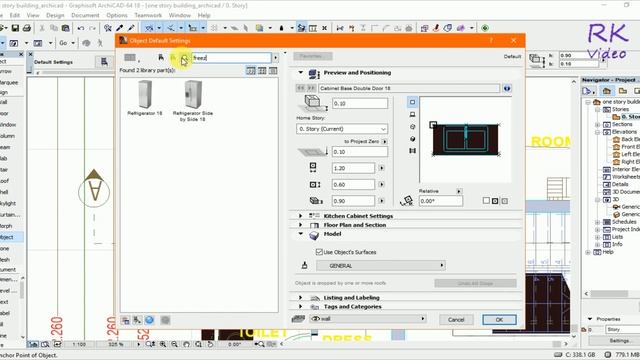The image size is (640, 360).
Task: Switch library results to small icon view
Action: [273, 71]
